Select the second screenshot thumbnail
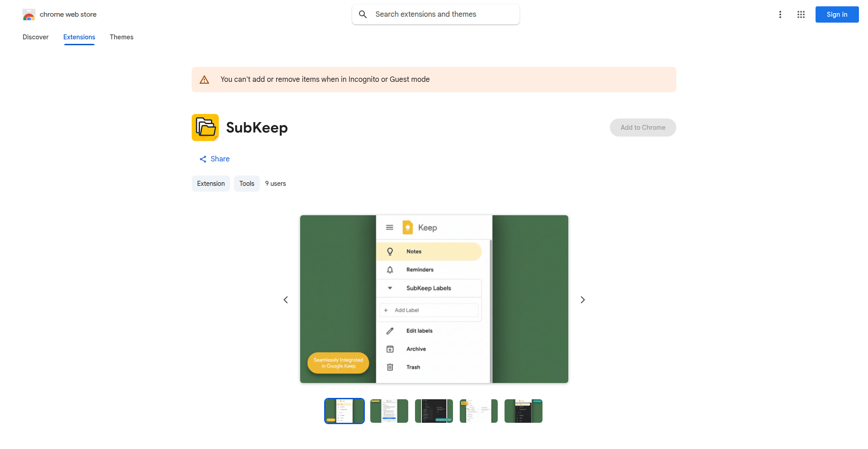 click(x=389, y=411)
